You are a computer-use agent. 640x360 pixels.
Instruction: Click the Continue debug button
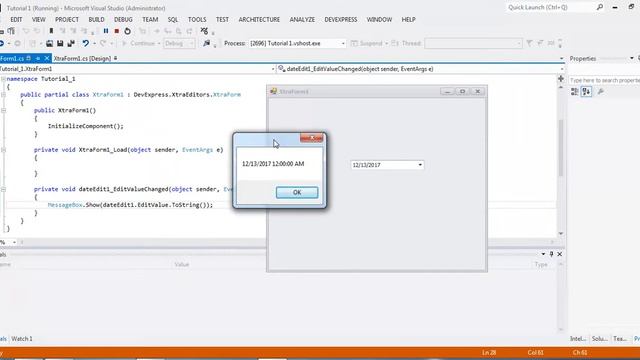pyautogui.click(x=139, y=43)
